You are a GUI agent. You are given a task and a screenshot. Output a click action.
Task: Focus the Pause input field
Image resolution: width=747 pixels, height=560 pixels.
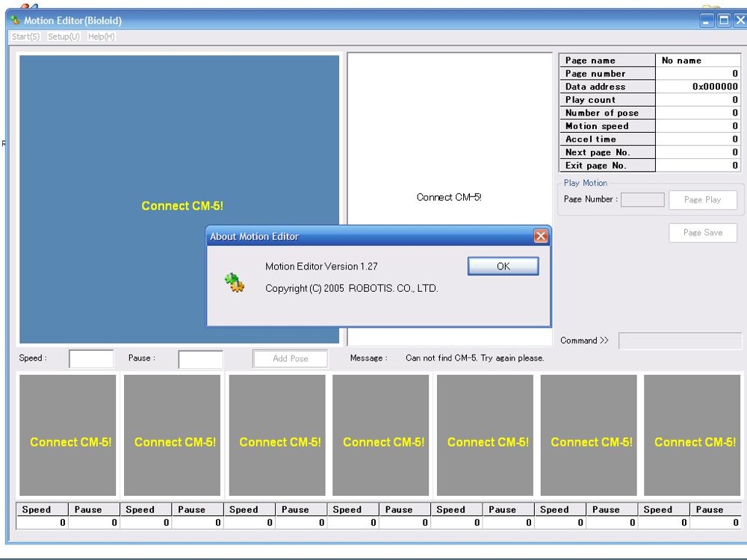click(200, 359)
